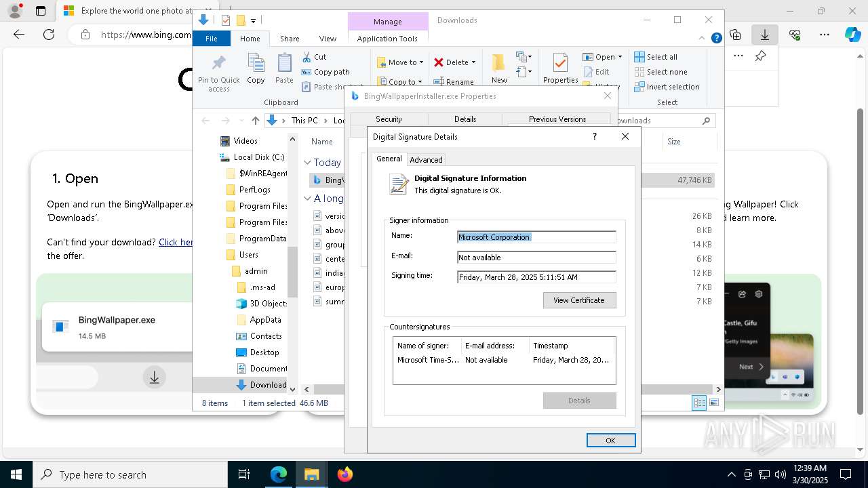The width and height of the screenshot is (868, 488).
Task: Select the AppData folder
Action: coord(259,320)
